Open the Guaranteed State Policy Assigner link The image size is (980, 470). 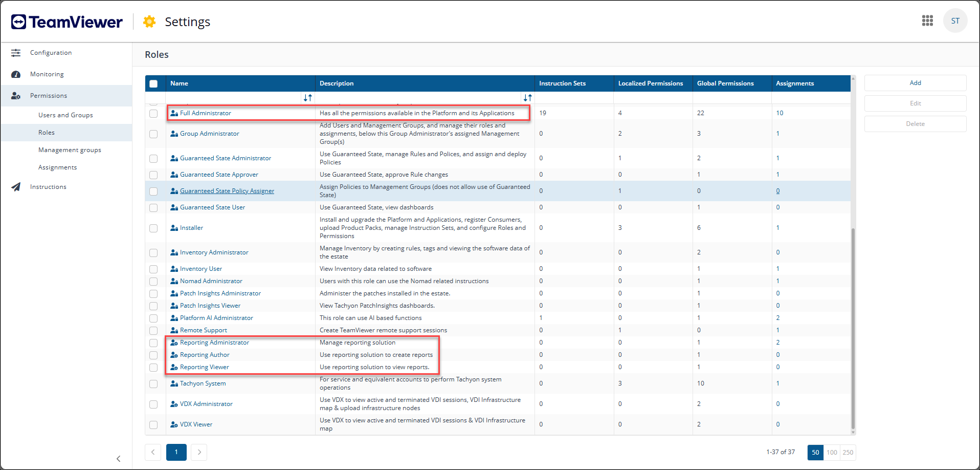pyautogui.click(x=227, y=191)
